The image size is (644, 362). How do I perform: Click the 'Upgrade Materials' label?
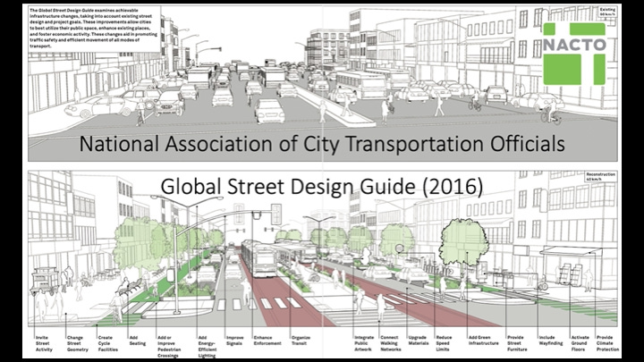[x=419, y=341]
